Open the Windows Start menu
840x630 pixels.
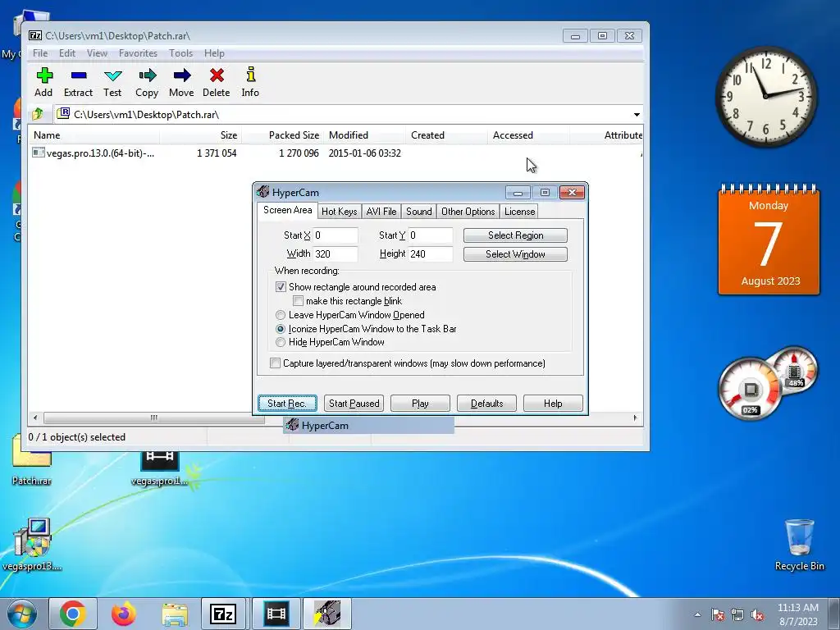(x=22, y=614)
